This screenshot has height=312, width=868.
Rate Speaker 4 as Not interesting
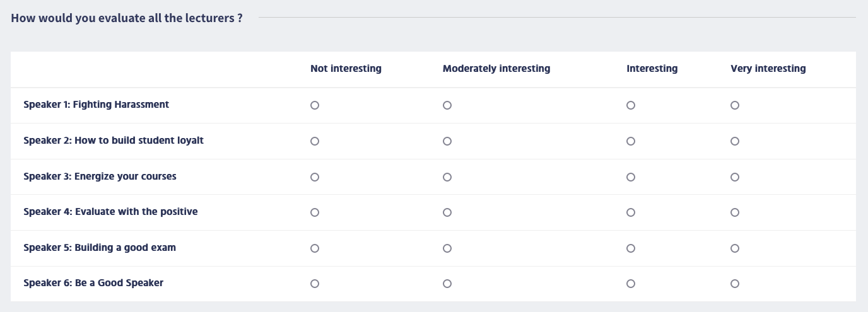315,212
